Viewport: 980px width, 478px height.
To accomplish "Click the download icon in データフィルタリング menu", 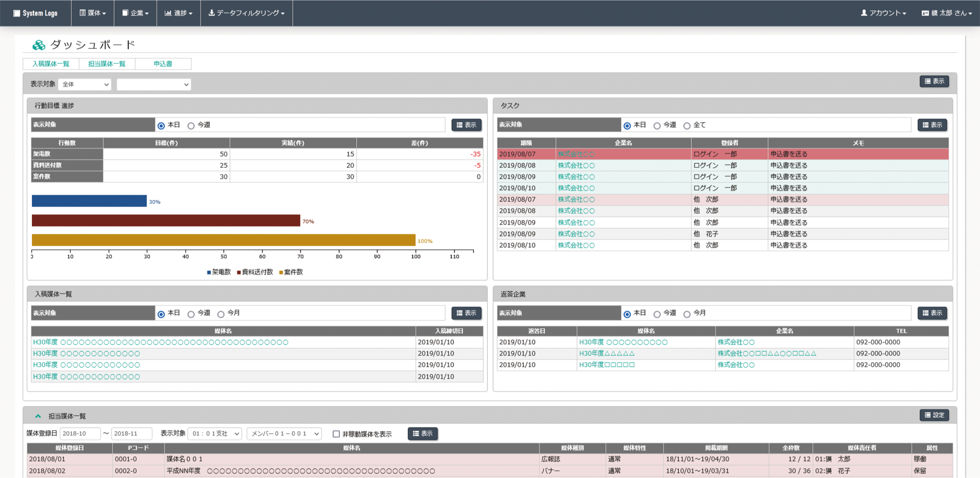I will [212, 13].
